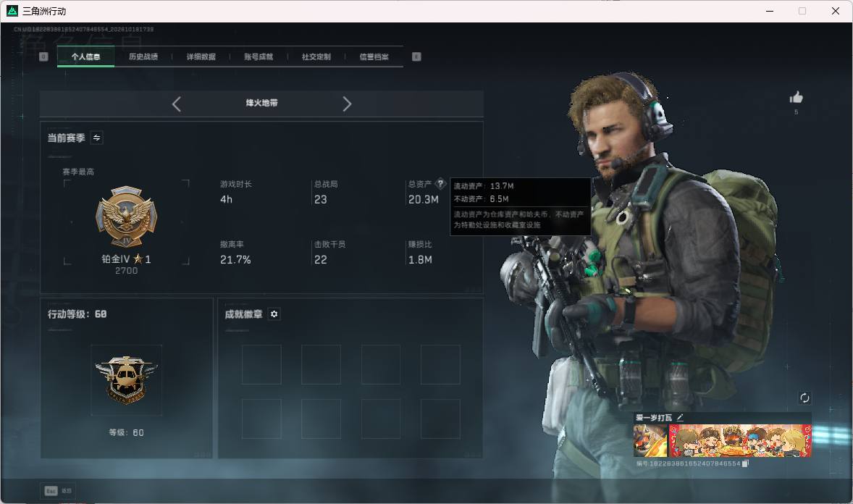Click the 铂金IV rank emblem
The image size is (853, 504).
[126, 217]
